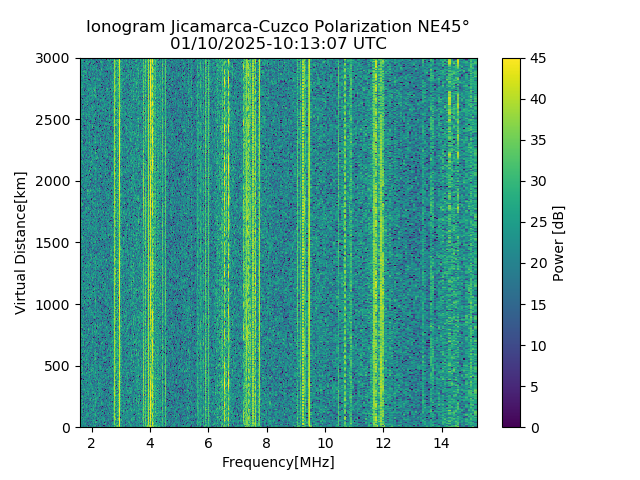Screen dimensions: 640x480
Task: Click the 3000 tick on the distance axis
Action: (x=52, y=58)
